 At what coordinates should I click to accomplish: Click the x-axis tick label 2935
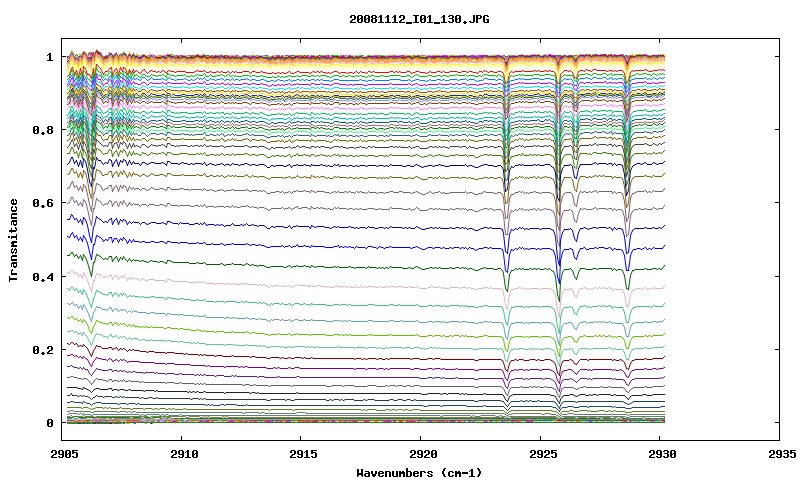coord(782,454)
